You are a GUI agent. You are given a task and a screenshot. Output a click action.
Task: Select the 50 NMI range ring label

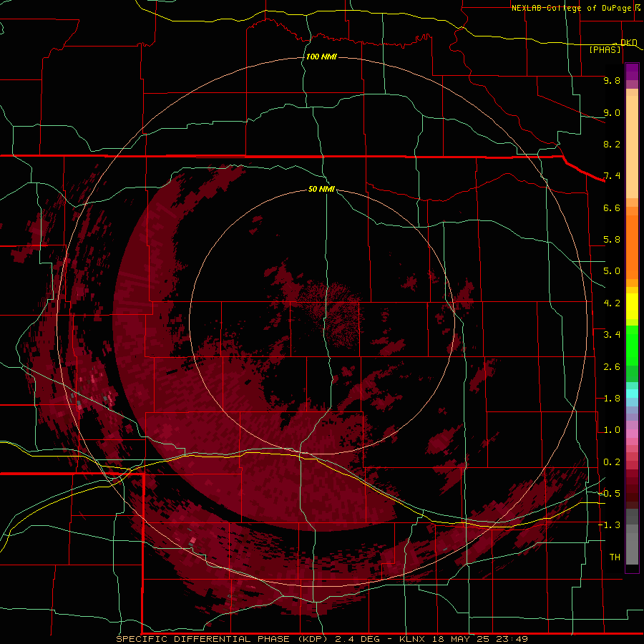point(321,189)
